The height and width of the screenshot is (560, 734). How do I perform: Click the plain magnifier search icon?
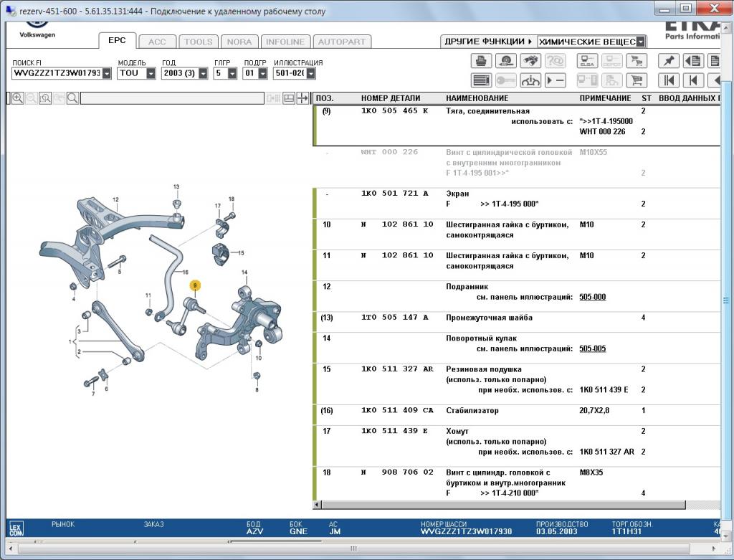pyautogui.click(x=72, y=98)
